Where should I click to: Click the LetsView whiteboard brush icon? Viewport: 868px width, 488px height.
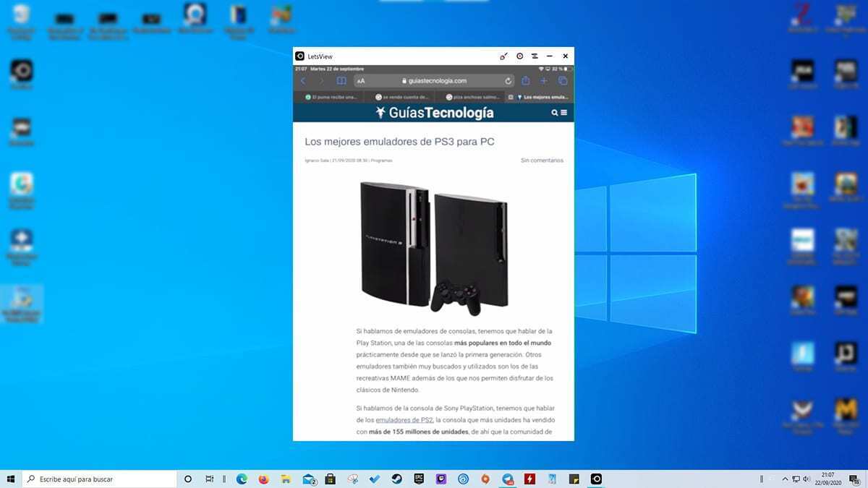[x=504, y=56]
